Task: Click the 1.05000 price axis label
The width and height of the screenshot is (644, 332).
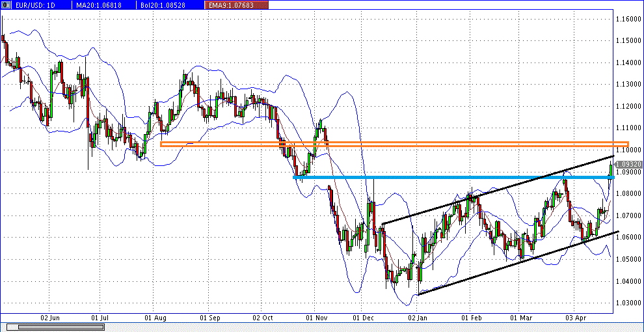Action: point(628,259)
